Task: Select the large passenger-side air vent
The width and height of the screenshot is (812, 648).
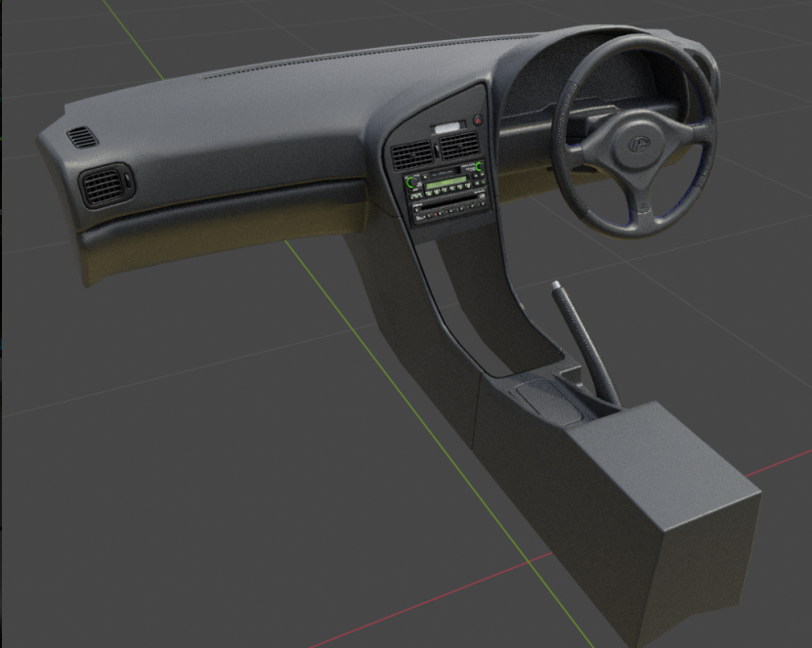Action: tap(107, 186)
